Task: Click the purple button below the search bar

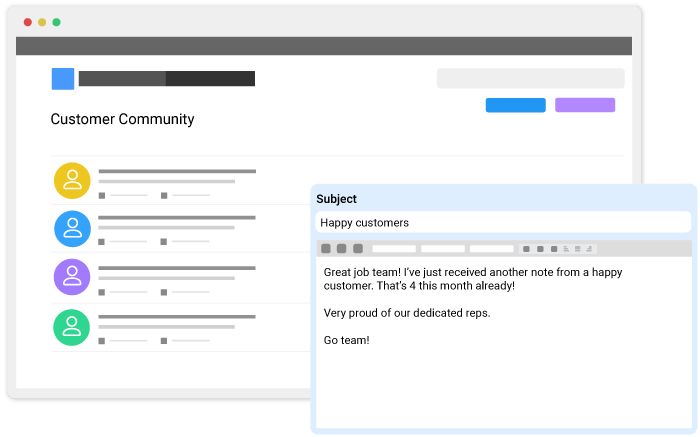Action: (x=585, y=105)
